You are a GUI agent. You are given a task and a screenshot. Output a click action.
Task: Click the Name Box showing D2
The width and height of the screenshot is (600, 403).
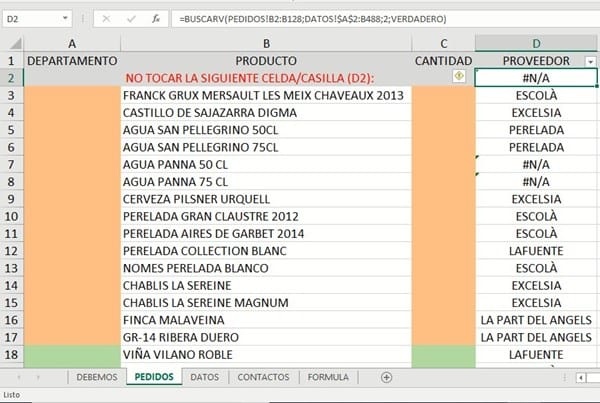click(x=33, y=19)
